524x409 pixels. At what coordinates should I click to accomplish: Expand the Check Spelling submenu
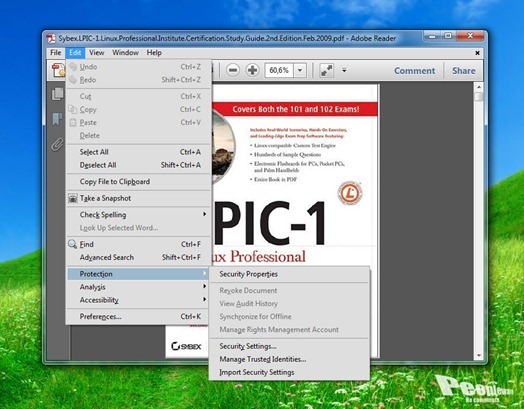point(139,215)
